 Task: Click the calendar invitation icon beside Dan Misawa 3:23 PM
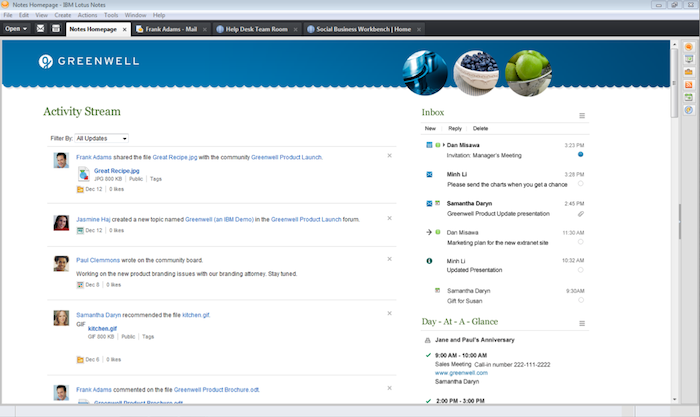pos(429,145)
